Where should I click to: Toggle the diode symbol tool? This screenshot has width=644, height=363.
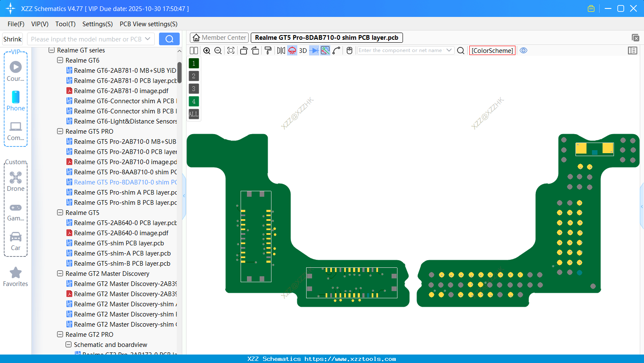coord(314,51)
